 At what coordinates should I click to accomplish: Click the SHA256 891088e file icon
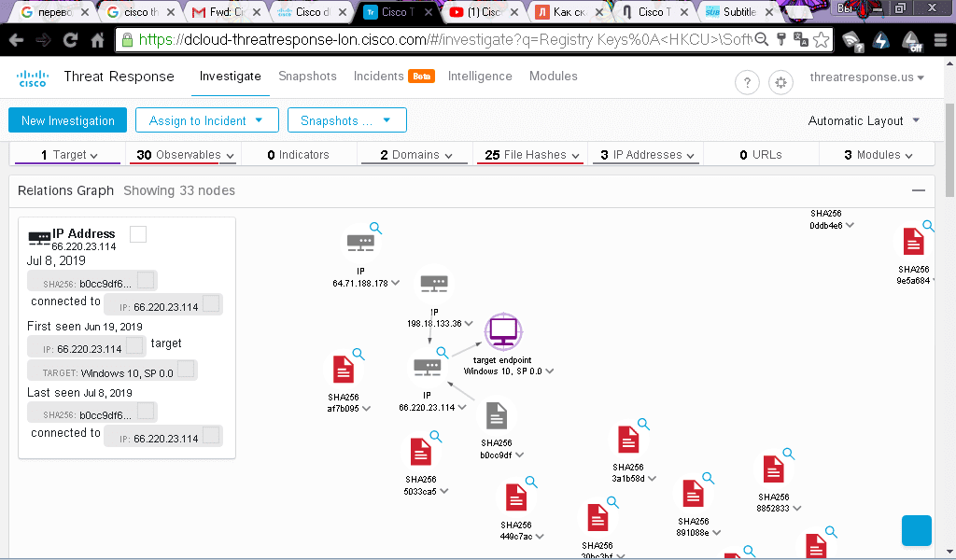[693, 494]
